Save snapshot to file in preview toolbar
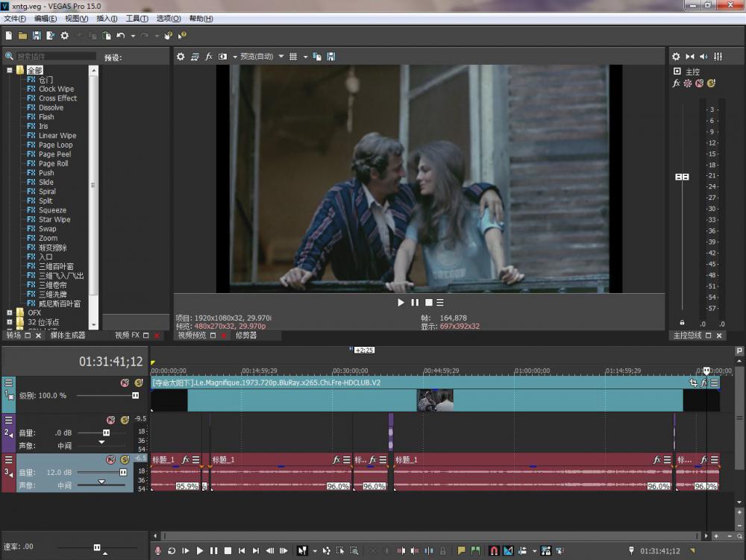 coord(331,57)
